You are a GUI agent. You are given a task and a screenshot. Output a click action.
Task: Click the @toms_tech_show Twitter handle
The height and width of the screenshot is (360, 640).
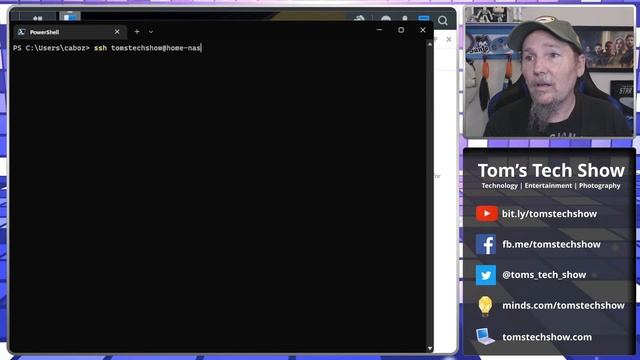(544, 275)
